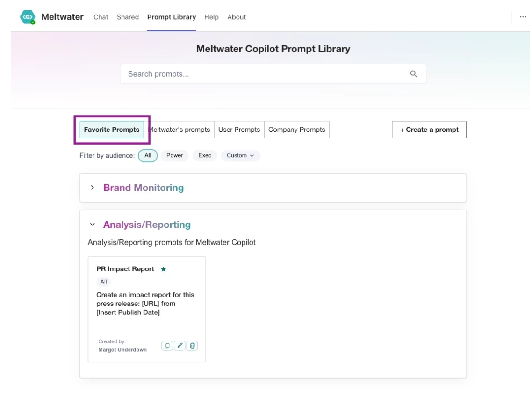Switch to the Shared tab
532x406 pixels.
pyautogui.click(x=128, y=17)
